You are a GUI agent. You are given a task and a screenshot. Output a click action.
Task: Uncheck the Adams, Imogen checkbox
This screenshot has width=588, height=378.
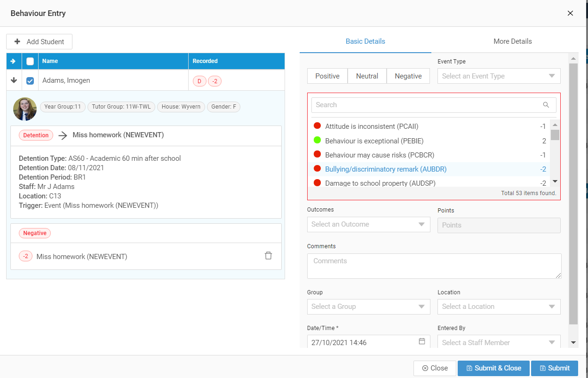click(x=30, y=81)
